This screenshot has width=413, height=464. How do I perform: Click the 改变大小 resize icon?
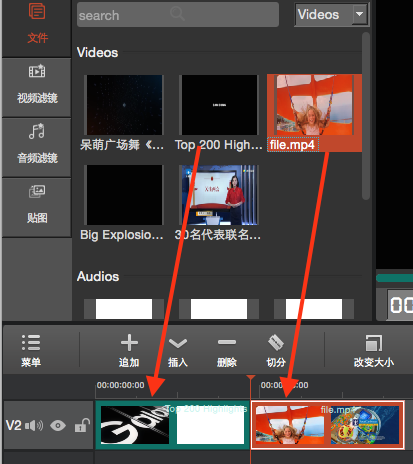point(374,343)
